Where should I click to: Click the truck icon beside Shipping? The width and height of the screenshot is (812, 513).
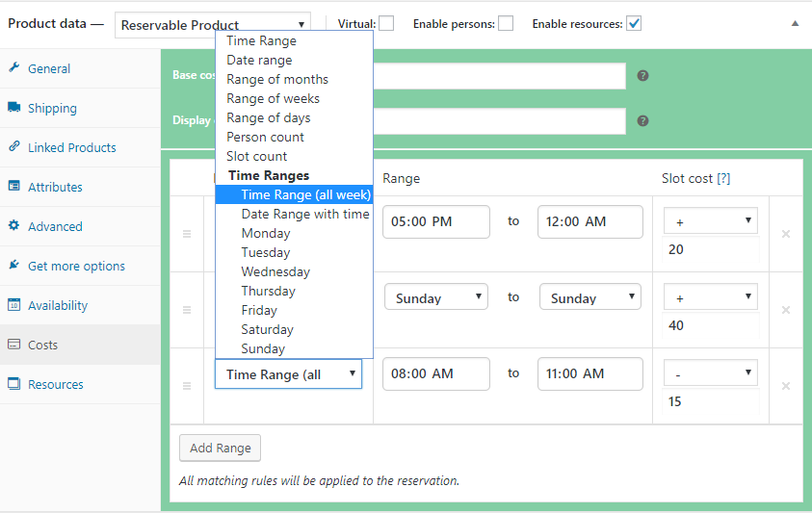(x=14, y=108)
